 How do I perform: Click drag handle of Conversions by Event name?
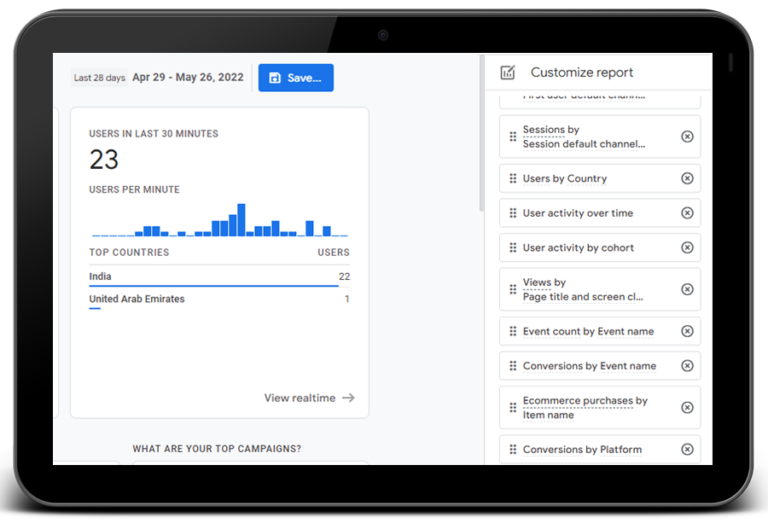pyautogui.click(x=513, y=366)
